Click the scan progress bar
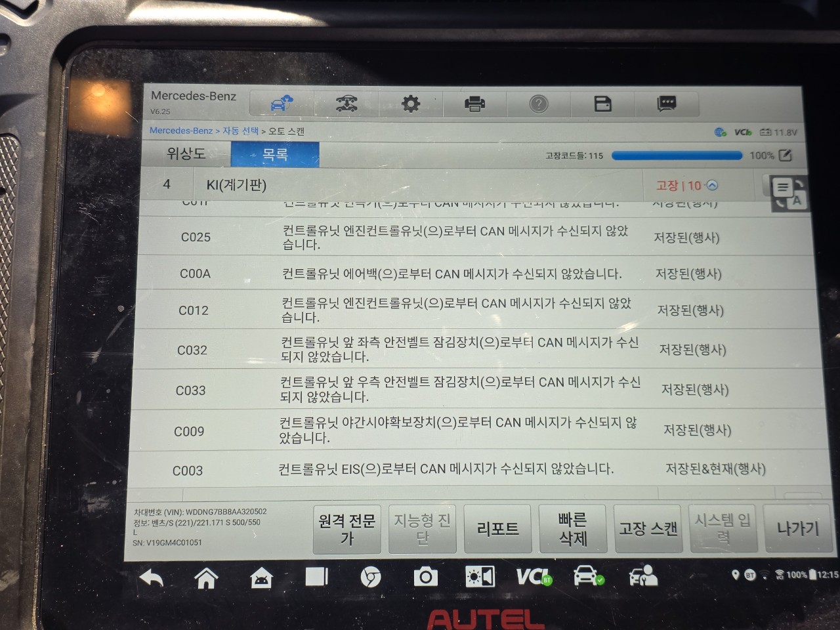840x630 pixels. [x=677, y=156]
